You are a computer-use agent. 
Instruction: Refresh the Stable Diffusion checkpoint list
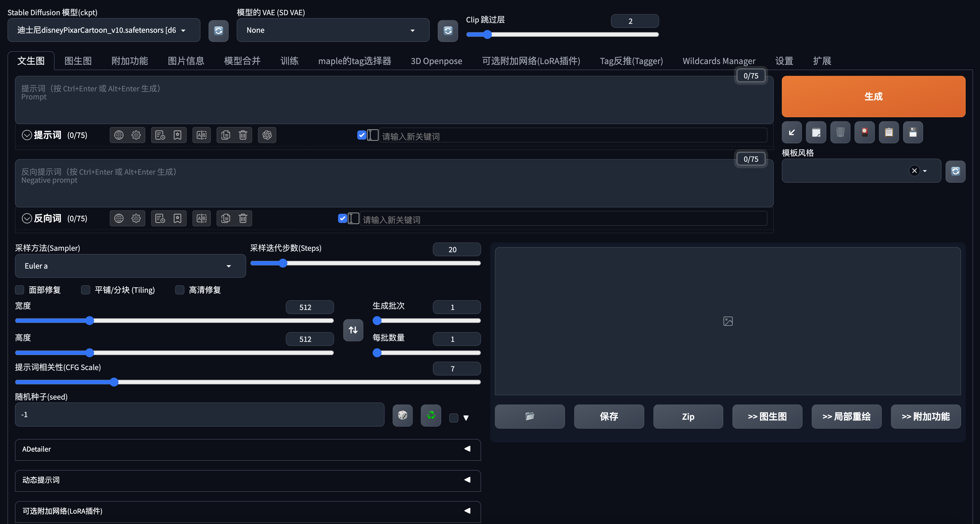(x=218, y=30)
